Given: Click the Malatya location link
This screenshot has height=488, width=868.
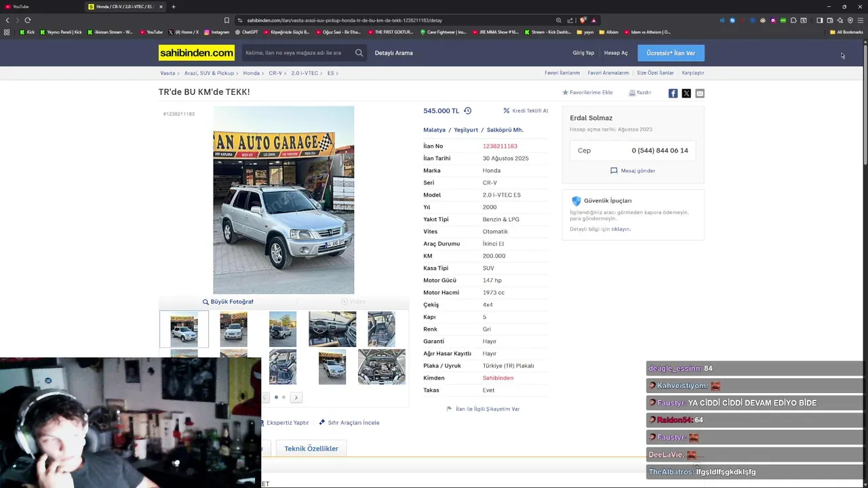Looking at the screenshot, I should 434,130.
